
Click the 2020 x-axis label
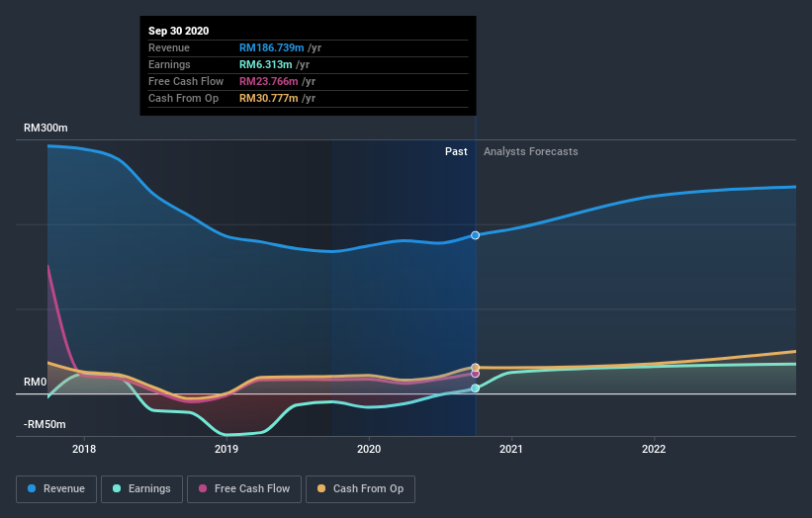tap(369, 449)
